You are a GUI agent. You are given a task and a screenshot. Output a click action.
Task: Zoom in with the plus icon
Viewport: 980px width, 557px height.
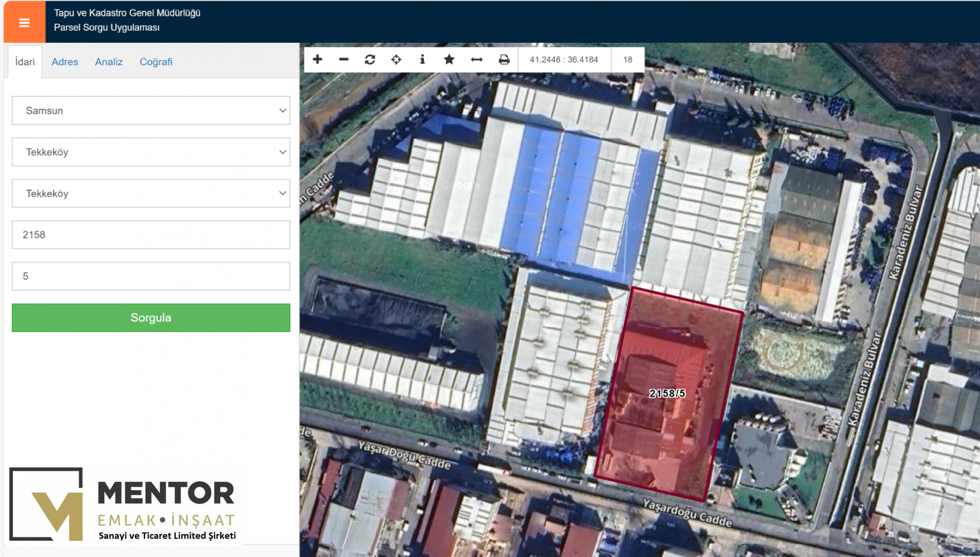[x=317, y=59]
